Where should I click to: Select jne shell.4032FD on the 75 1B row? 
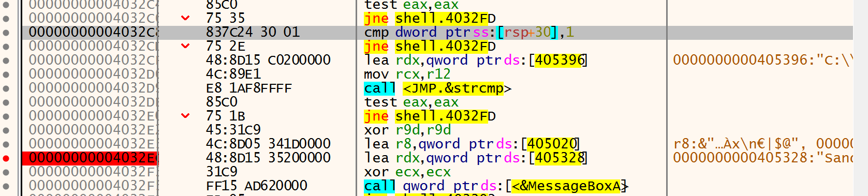(x=430, y=116)
